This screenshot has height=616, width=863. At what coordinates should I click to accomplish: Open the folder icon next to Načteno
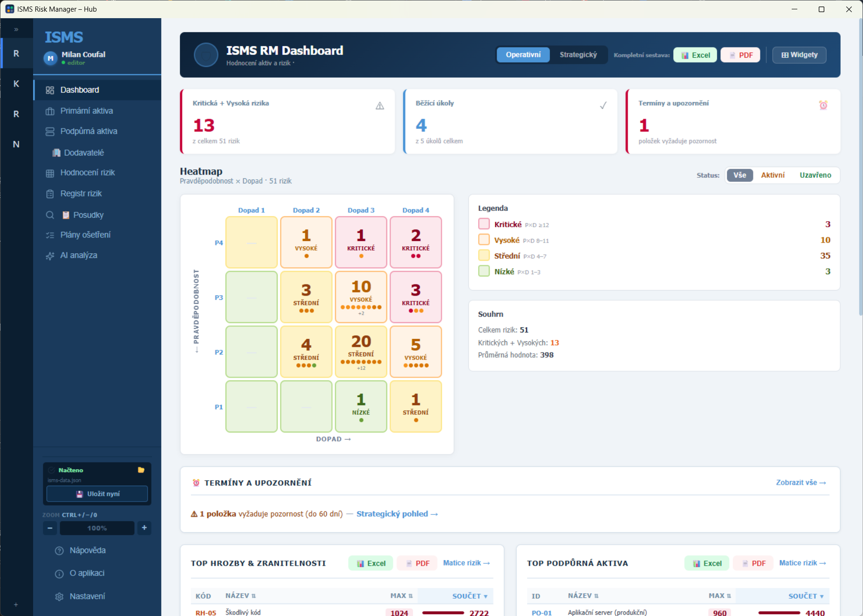click(141, 470)
